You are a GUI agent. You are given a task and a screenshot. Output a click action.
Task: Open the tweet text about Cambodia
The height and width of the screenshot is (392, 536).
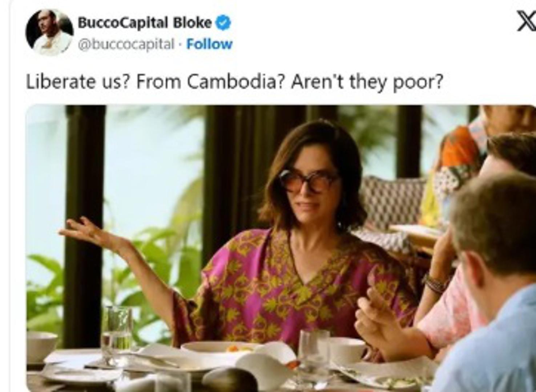235,82
